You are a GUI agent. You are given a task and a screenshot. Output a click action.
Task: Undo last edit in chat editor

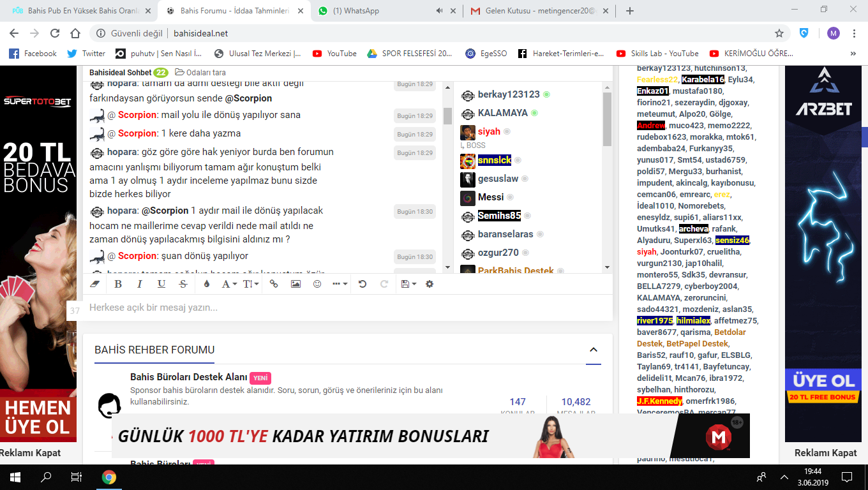(363, 284)
